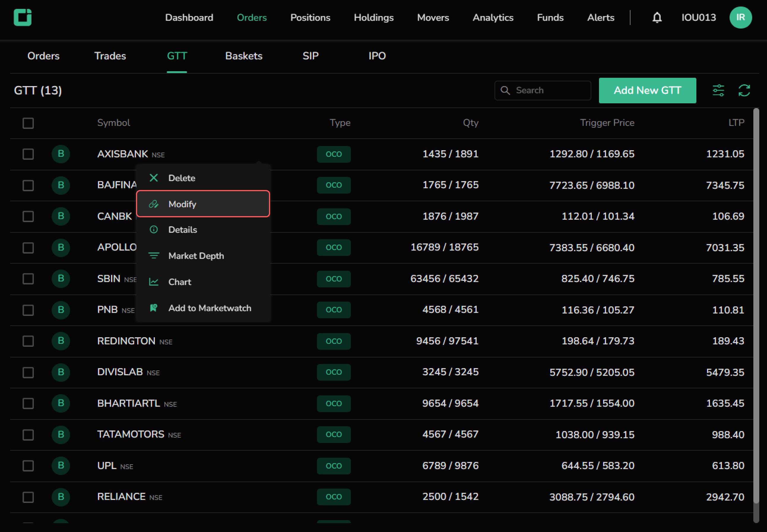Check the PNB row checkbox

click(28, 310)
